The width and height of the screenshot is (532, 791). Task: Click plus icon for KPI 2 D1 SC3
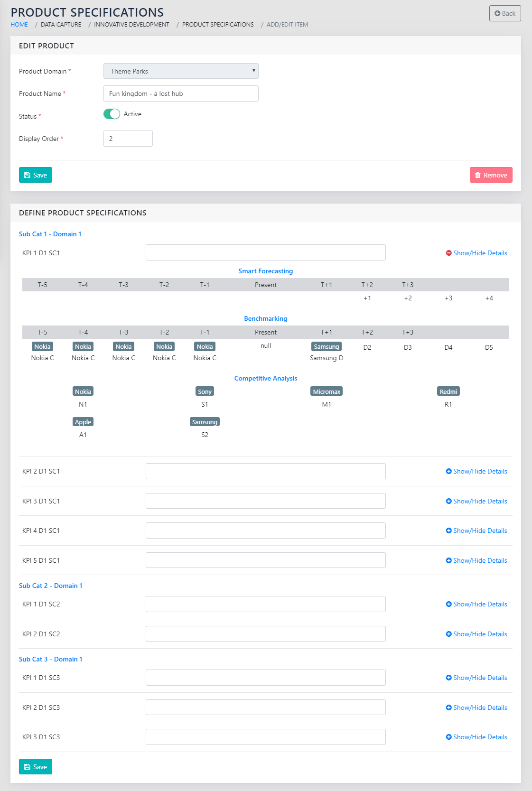[448, 708]
